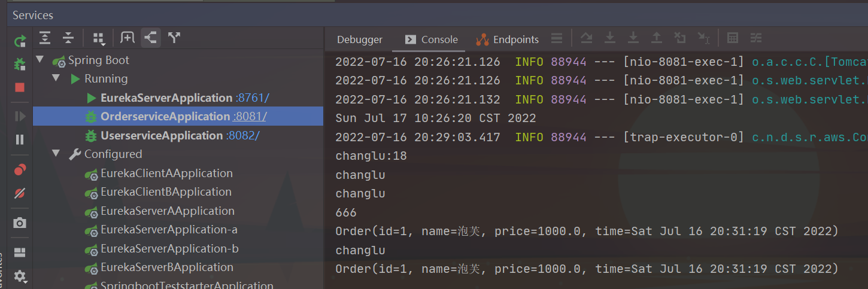Screen dimensions: 868x289
Task: Toggle the Show Services Tree icon
Action: coord(151,38)
